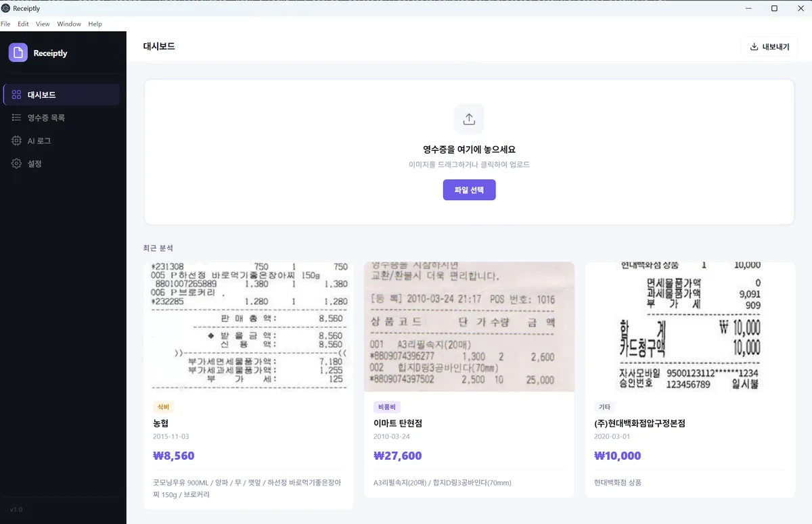Viewport: 812px width, 524px height.
Task: Click the list icon beside 영수증 목록
Action: [16, 118]
